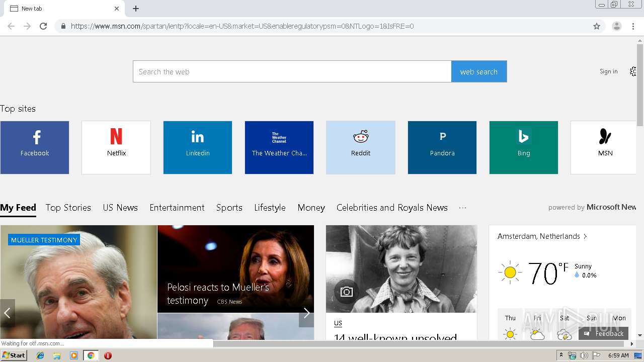The height and width of the screenshot is (362, 644).
Task: Click the taskbar clock showing 6:59 AM
Action: coord(618,355)
